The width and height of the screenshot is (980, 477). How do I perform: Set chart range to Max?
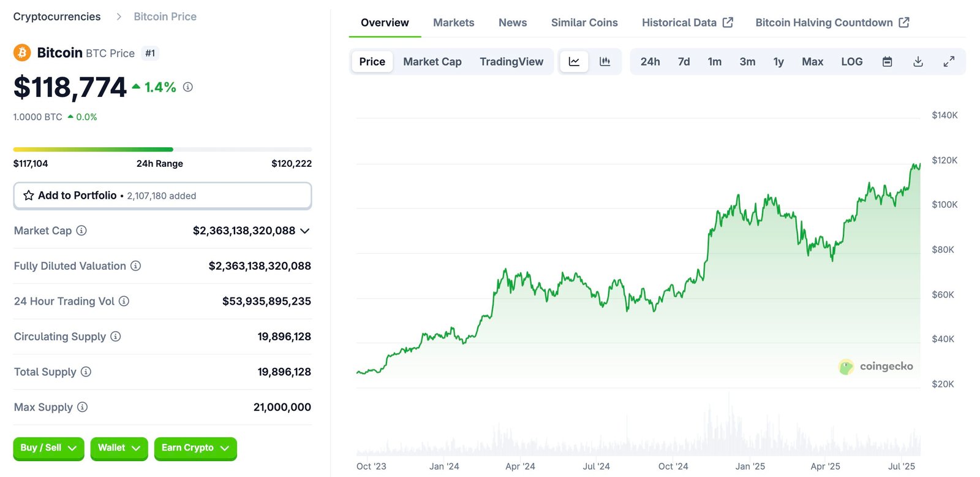(813, 61)
